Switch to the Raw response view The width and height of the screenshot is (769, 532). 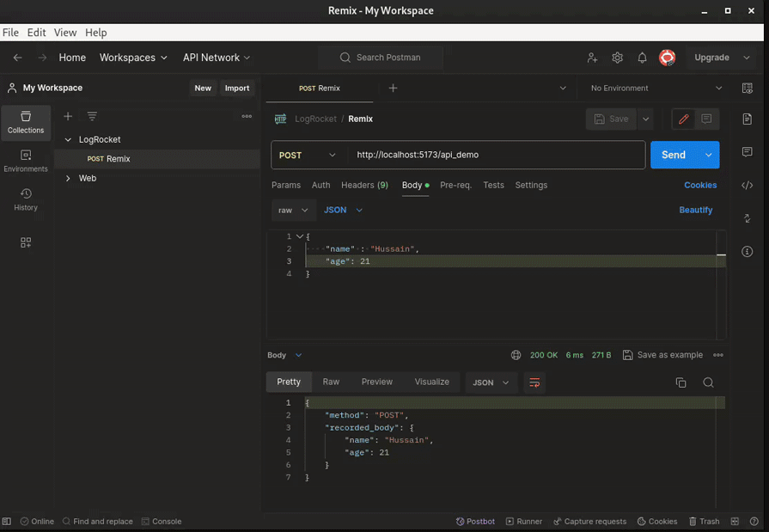[x=331, y=382]
